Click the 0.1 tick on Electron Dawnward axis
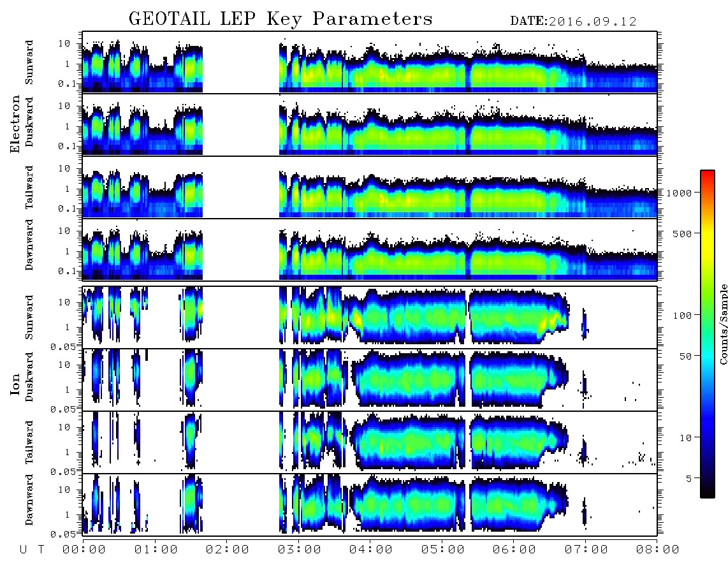Image resolution: width=728 pixels, height=561 pixels. pos(67,271)
